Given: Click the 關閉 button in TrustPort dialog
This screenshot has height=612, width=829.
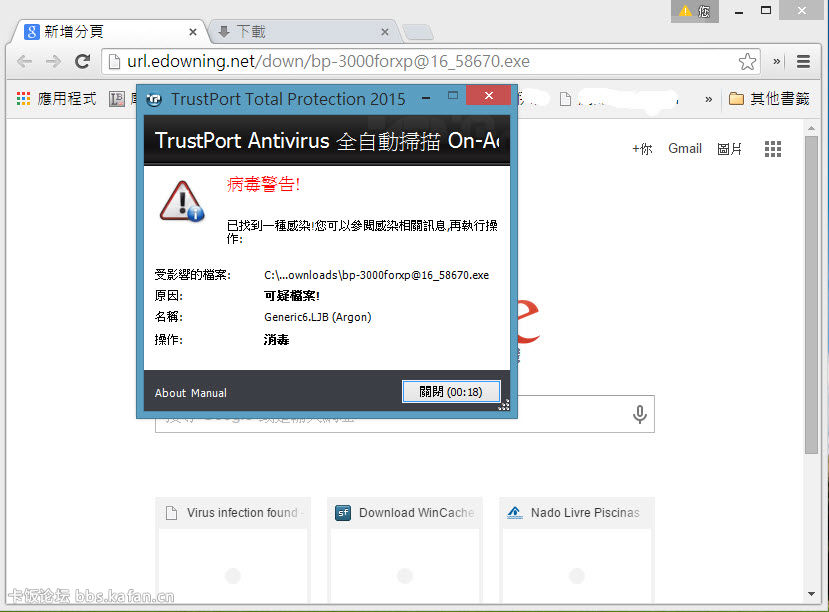Looking at the screenshot, I should (451, 392).
